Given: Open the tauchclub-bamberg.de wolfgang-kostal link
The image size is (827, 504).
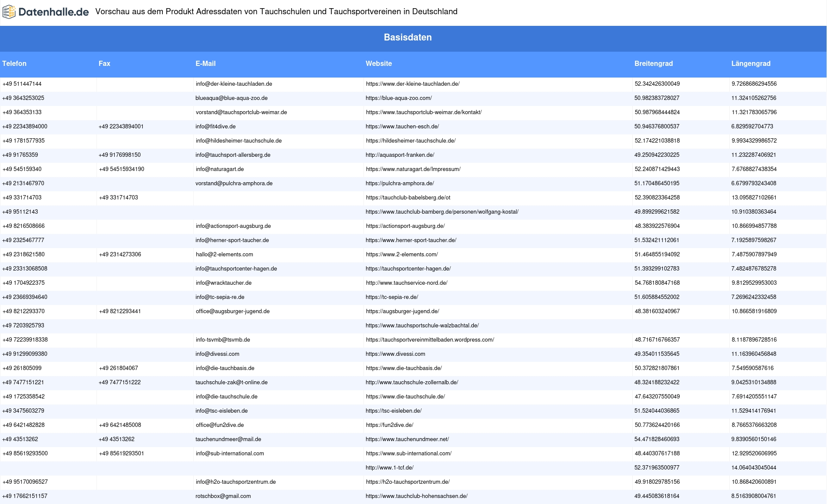Looking at the screenshot, I should 442,212.
